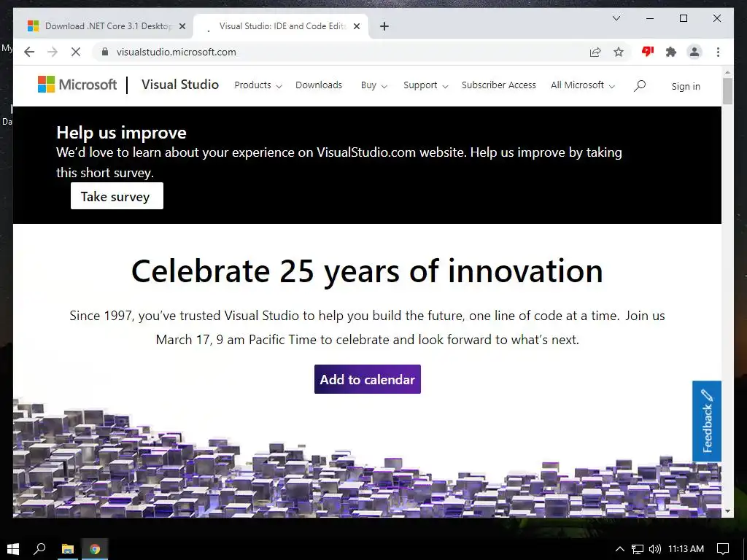Open the Windows Start menu
747x560 pixels.
(x=13, y=548)
